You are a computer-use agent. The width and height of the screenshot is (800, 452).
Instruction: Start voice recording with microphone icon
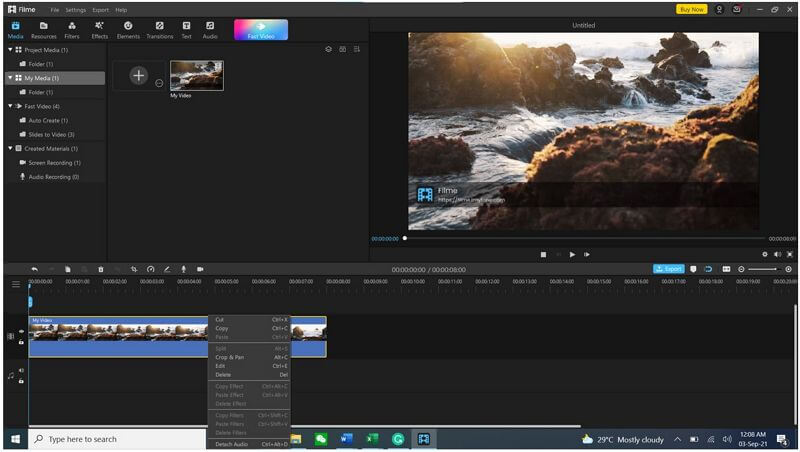pyautogui.click(x=184, y=269)
